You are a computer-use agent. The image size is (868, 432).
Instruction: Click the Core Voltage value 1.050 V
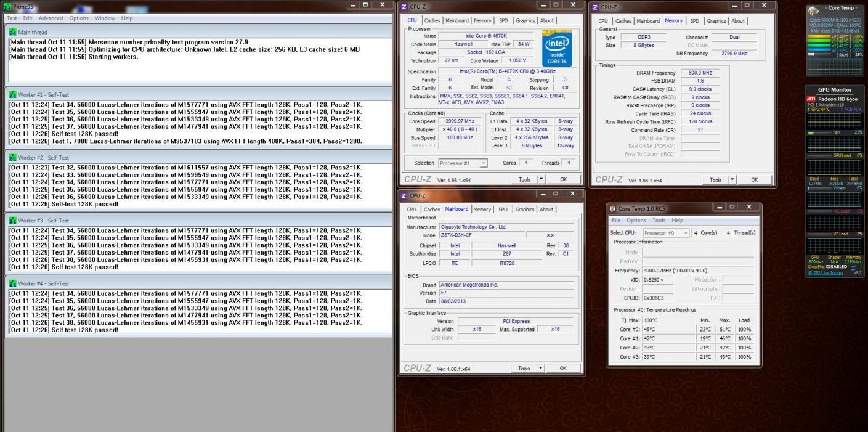click(517, 60)
